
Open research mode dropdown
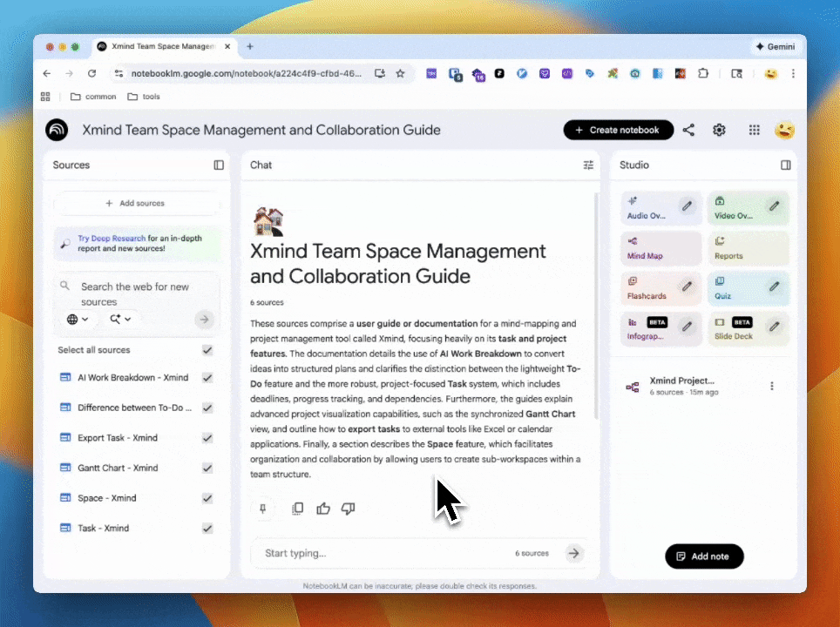click(x=120, y=319)
